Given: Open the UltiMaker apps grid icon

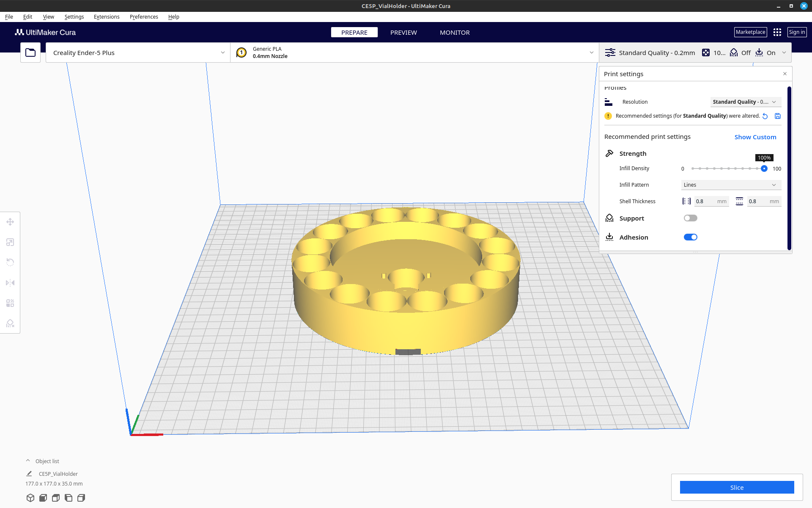Looking at the screenshot, I should click(x=777, y=32).
